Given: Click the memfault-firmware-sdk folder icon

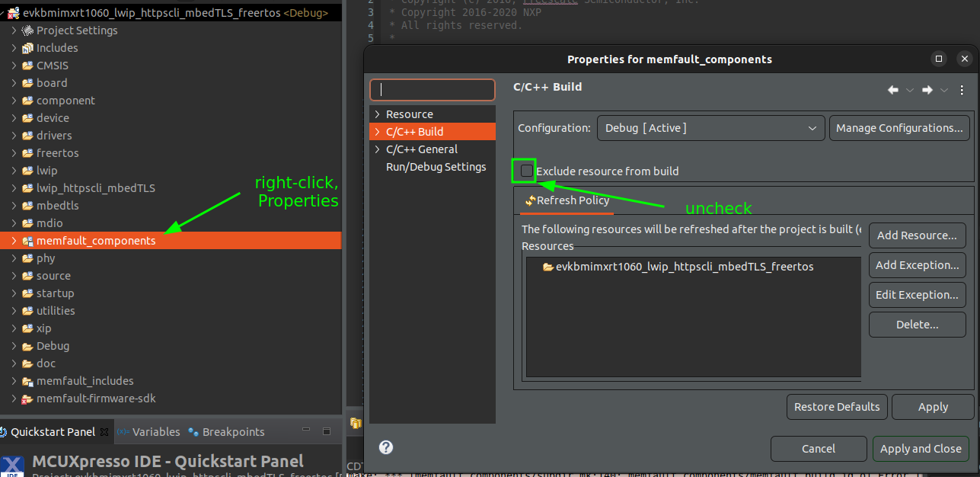Looking at the screenshot, I should [27, 399].
